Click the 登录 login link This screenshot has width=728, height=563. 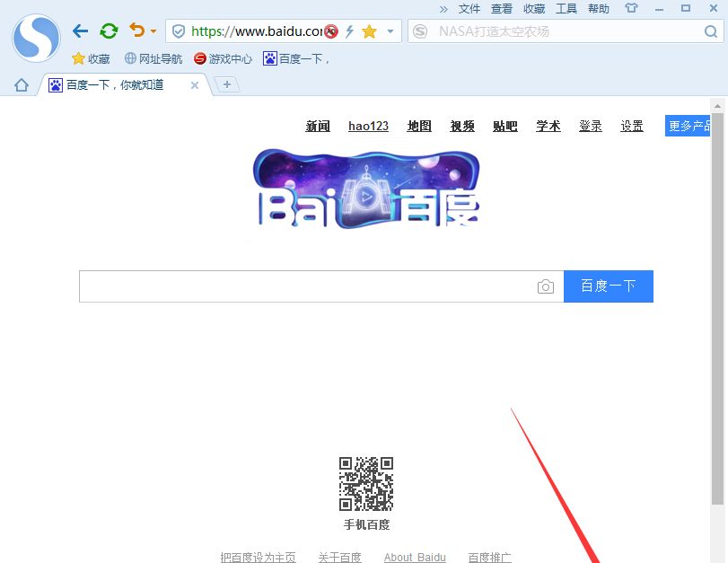click(590, 126)
